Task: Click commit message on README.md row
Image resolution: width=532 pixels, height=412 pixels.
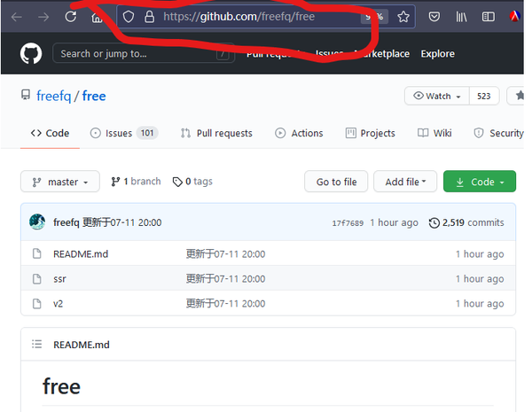Action: 225,253
